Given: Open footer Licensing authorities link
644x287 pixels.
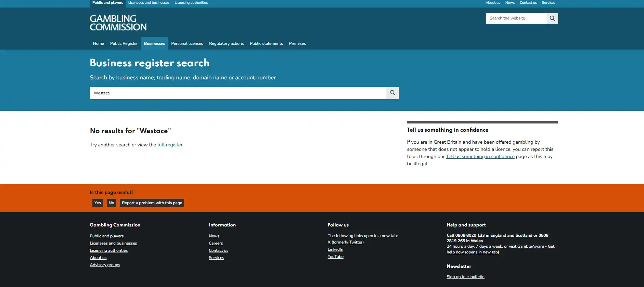Looking at the screenshot, I should coord(109,250).
